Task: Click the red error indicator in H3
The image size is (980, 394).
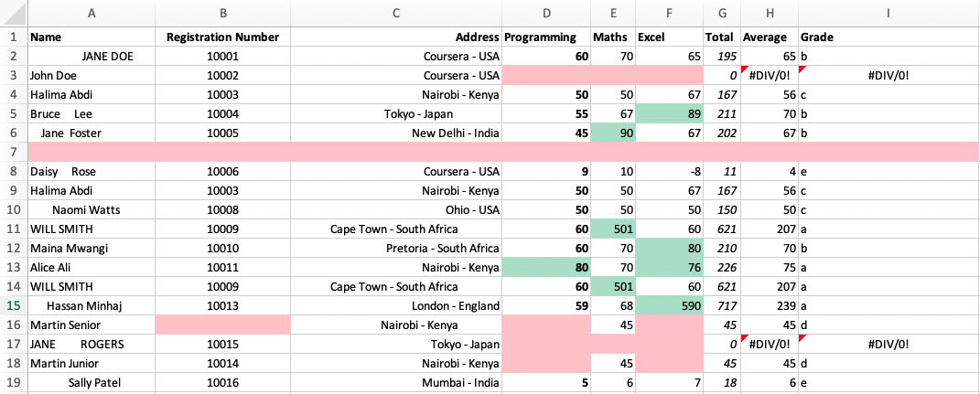Action: click(x=744, y=68)
